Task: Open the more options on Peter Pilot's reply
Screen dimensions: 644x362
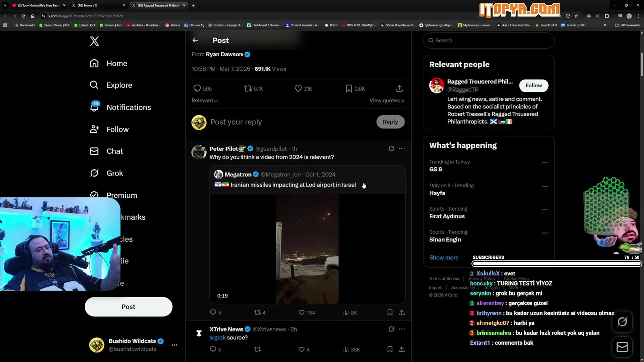Action: 401,149
